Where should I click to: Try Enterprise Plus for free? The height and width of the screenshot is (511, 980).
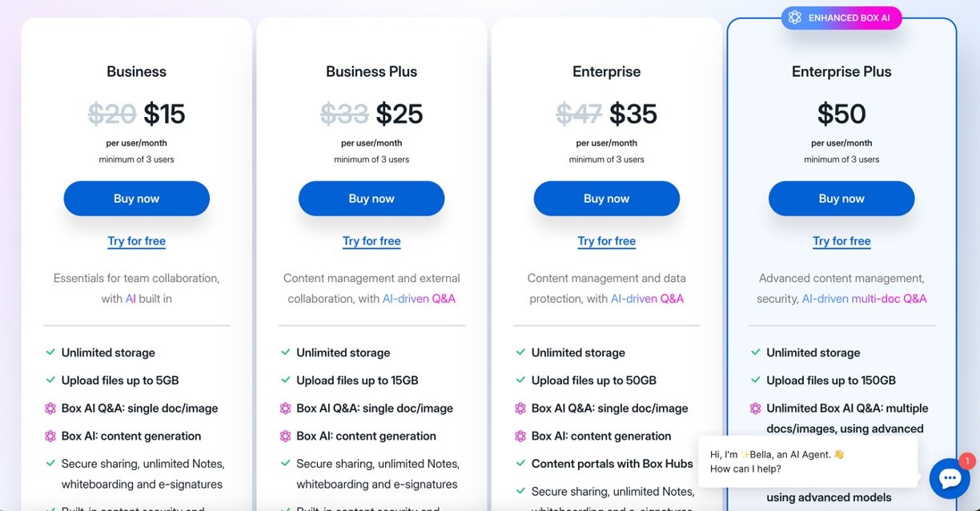pos(841,241)
